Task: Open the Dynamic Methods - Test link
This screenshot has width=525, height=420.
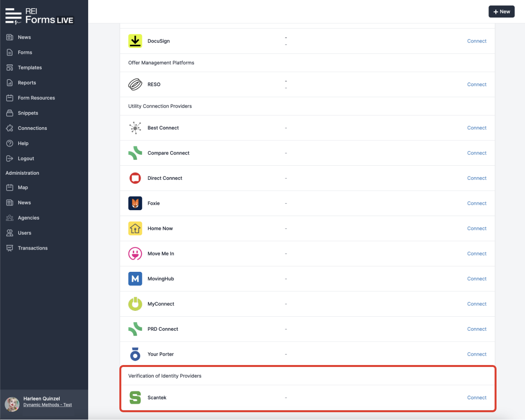Action: coord(48,405)
